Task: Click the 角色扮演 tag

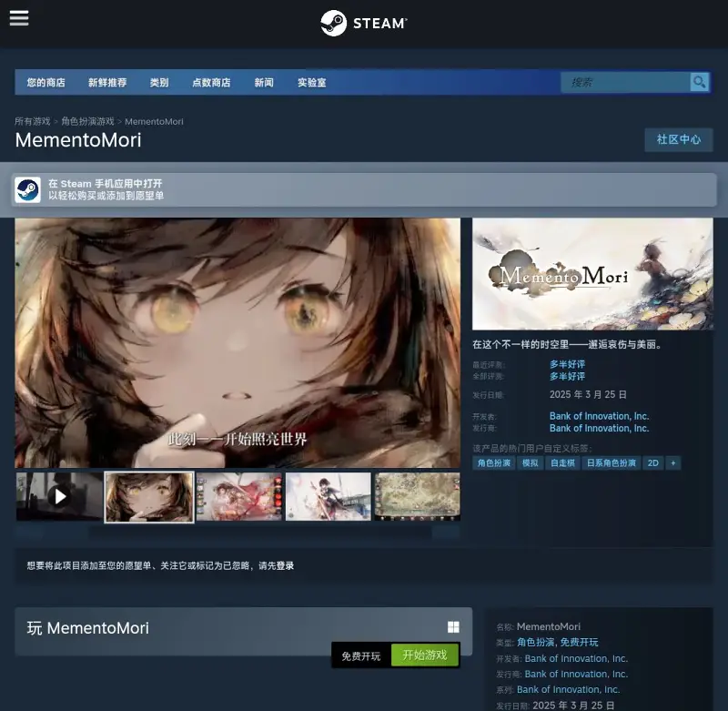Action: tap(494, 463)
